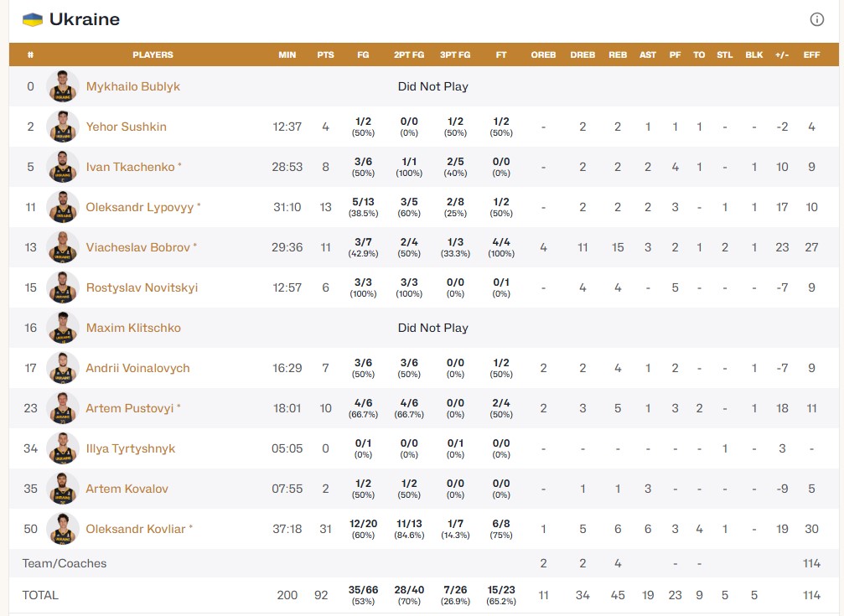The height and width of the screenshot is (616, 844).
Task: Click the 2PT FG column header
Action: click(x=409, y=55)
